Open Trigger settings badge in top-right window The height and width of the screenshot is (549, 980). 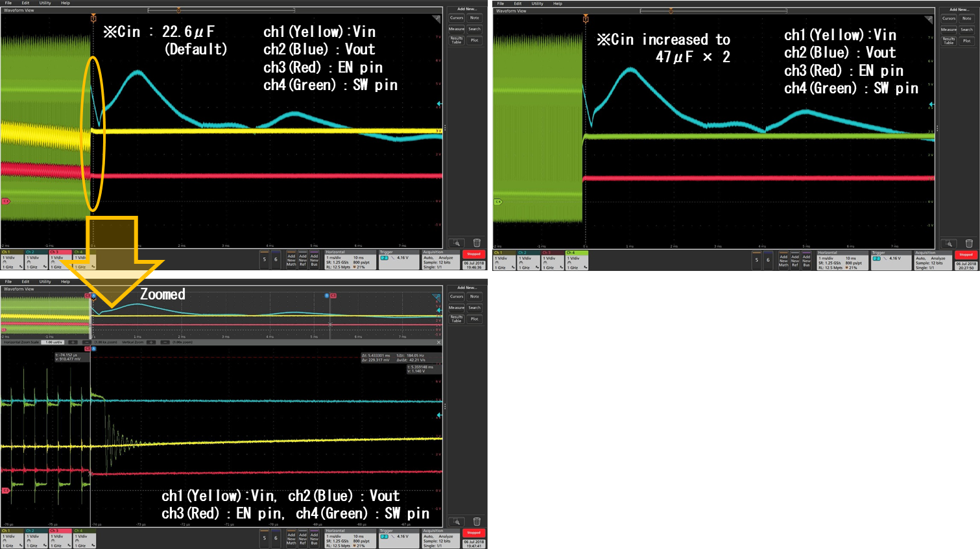point(891,261)
